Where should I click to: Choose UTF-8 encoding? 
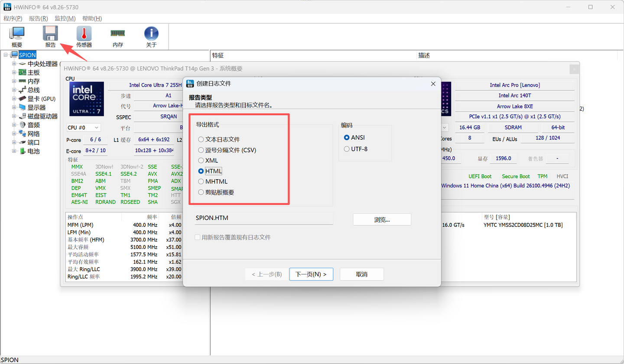point(355,149)
